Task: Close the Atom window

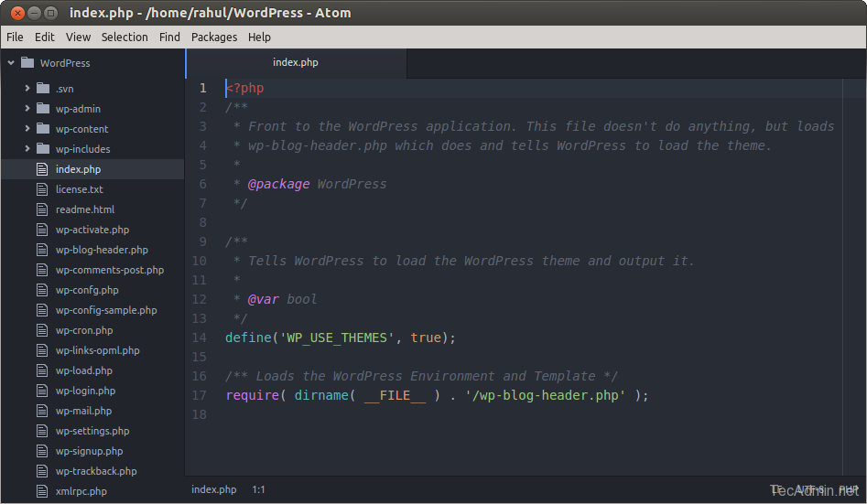Action: 17,12
